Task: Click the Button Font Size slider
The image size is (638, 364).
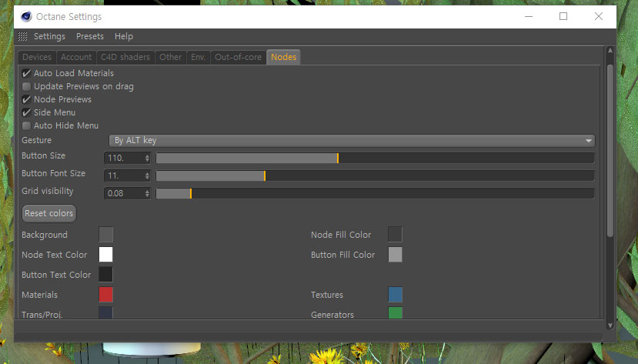Action: coord(375,175)
